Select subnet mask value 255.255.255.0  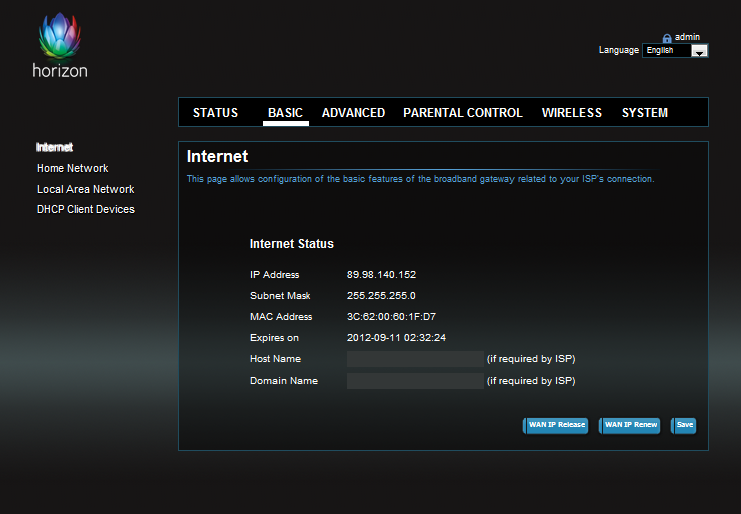click(381, 296)
